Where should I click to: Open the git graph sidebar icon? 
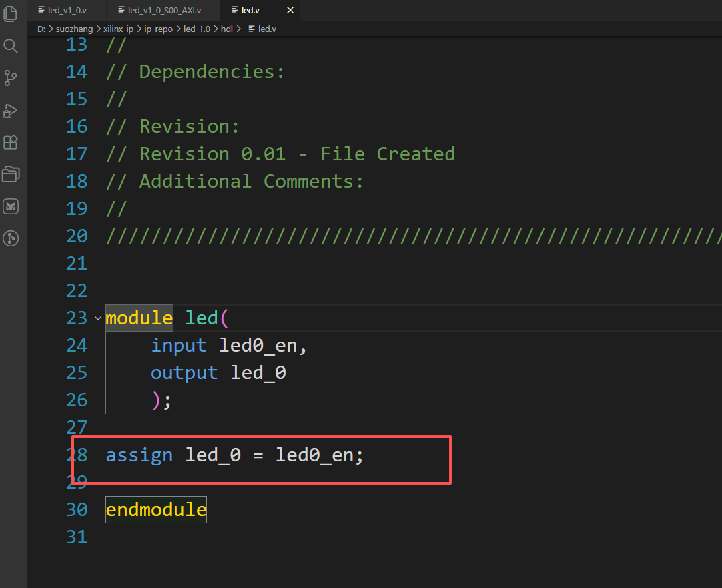[x=11, y=238]
